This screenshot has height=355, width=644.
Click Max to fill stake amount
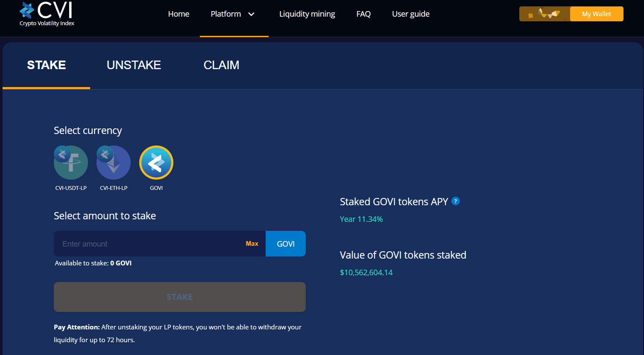[252, 244]
